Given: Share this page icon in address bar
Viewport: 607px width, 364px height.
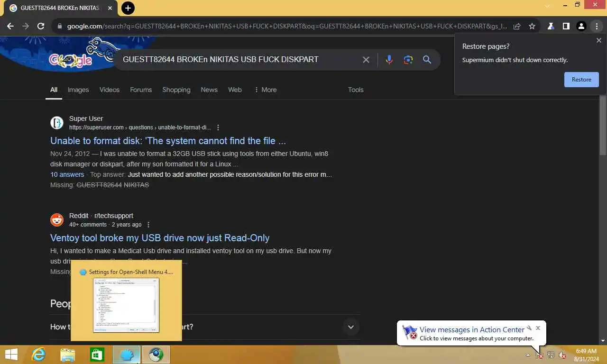Looking at the screenshot, I should [x=517, y=27].
